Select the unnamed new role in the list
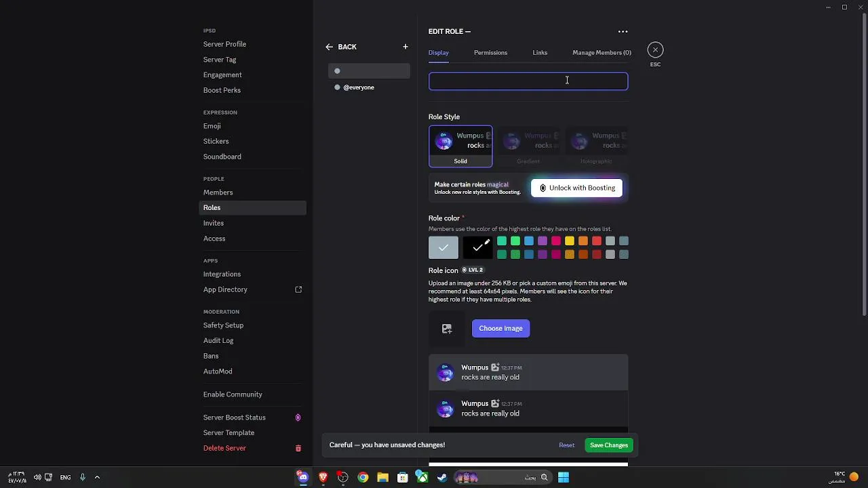This screenshot has width=868, height=488. 369,71
